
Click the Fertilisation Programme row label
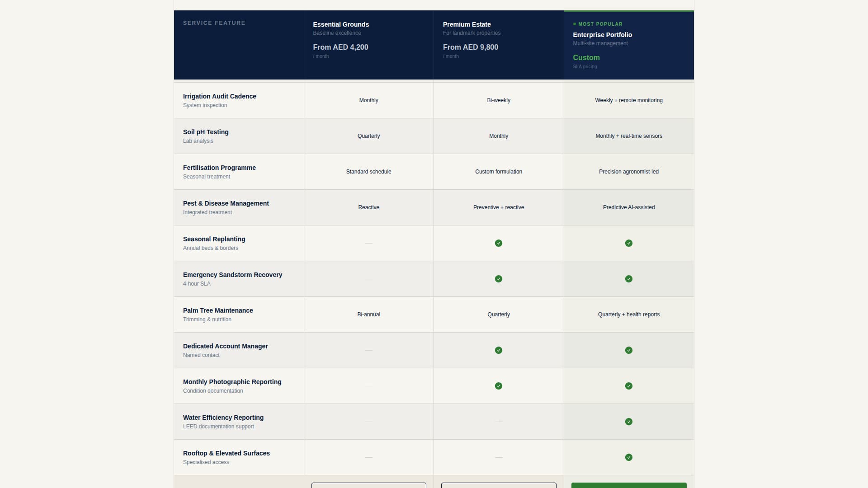(x=219, y=168)
